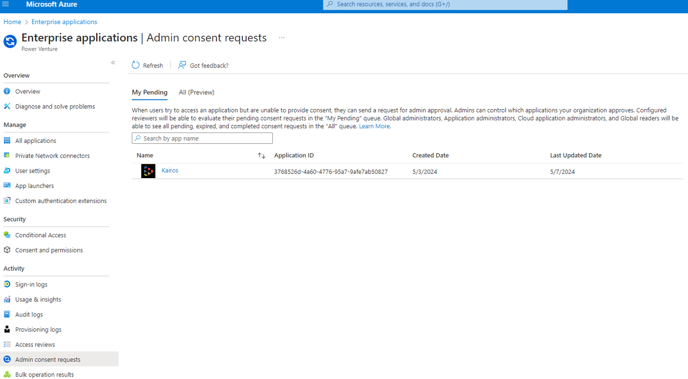
Task: Click the Admin consent requests icon
Action: 7,359
